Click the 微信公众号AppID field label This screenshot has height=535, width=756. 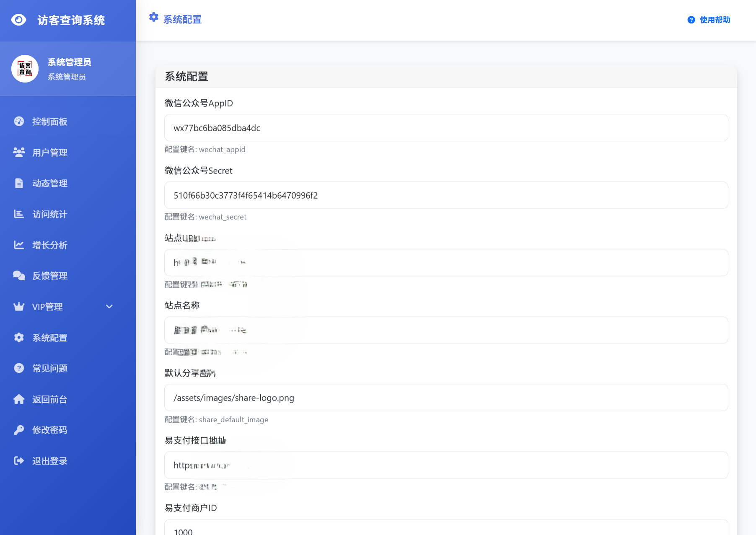(x=199, y=103)
